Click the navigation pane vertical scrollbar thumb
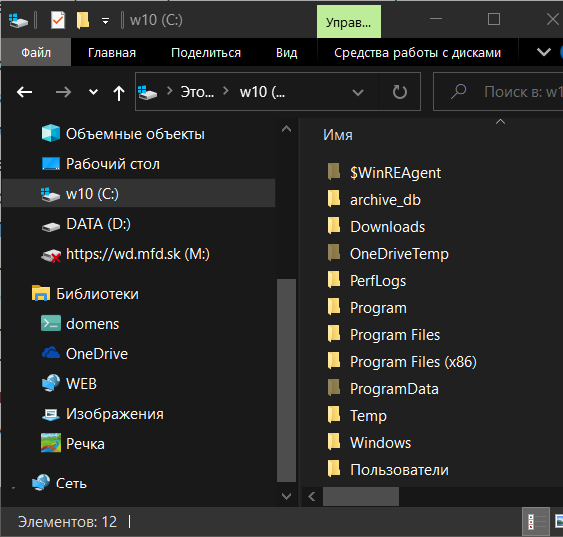563x537 pixels. (x=287, y=380)
